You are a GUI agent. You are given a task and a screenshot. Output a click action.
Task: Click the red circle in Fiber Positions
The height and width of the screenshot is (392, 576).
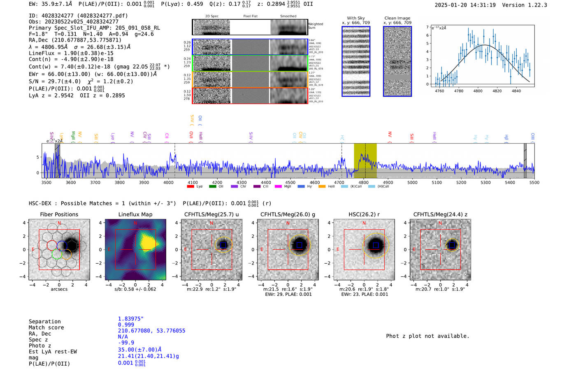point(52,245)
